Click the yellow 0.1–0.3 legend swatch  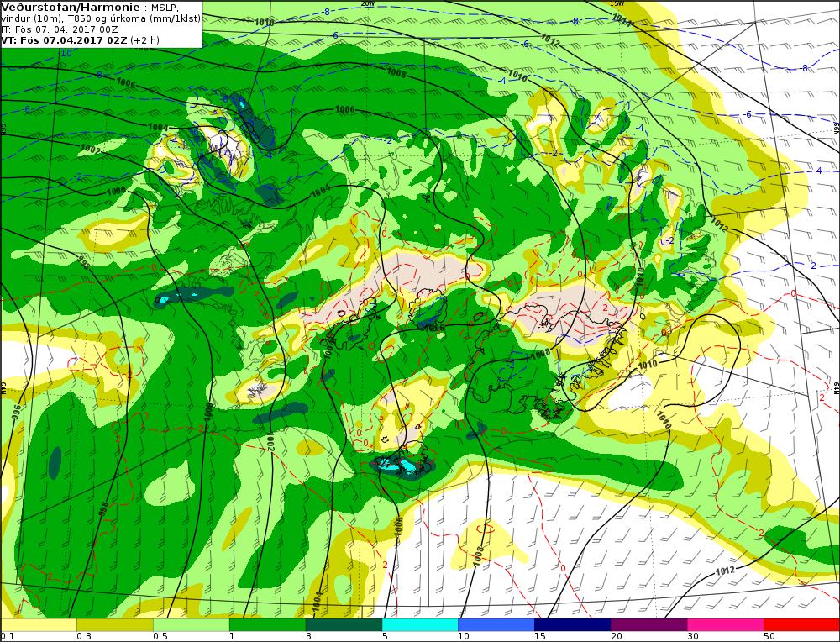point(39,625)
